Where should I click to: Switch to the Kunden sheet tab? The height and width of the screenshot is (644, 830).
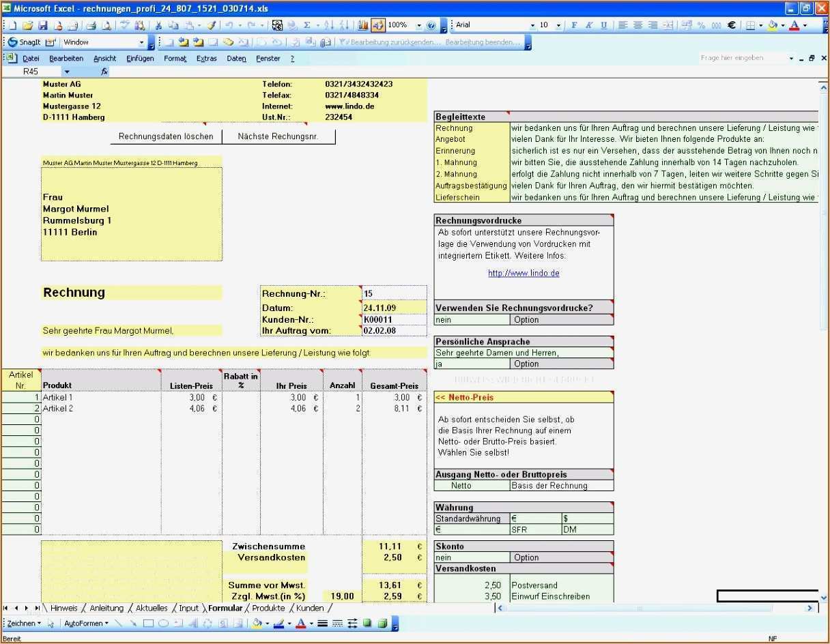[310, 608]
